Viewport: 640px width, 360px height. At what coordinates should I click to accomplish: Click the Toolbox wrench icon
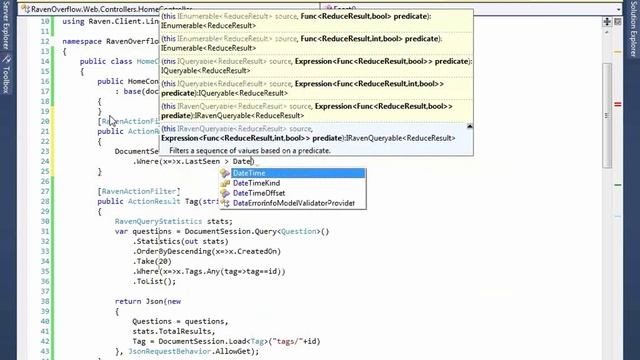click(x=6, y=60)
